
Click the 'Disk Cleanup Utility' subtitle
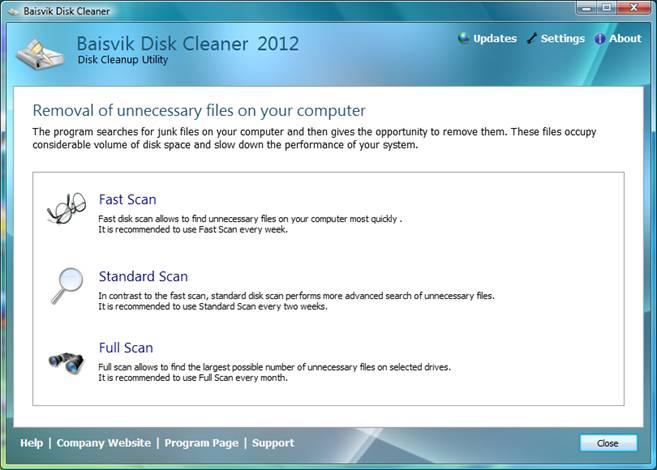pyautogui.click(x=123, y=60)
